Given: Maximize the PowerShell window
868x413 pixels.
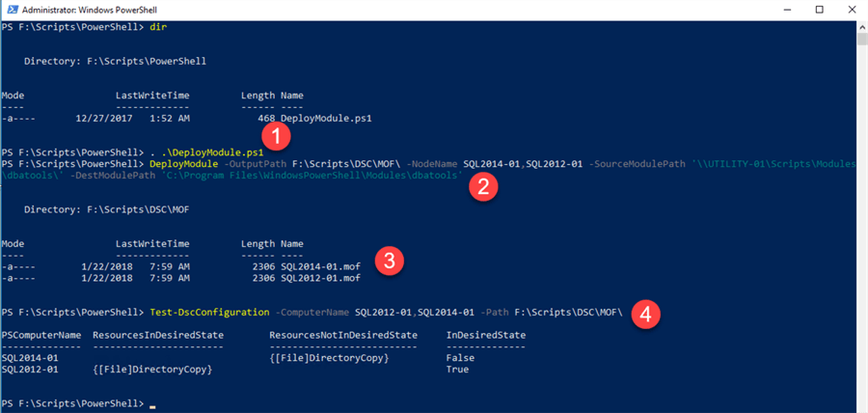Looking at the screenshot, I should 819,10.
